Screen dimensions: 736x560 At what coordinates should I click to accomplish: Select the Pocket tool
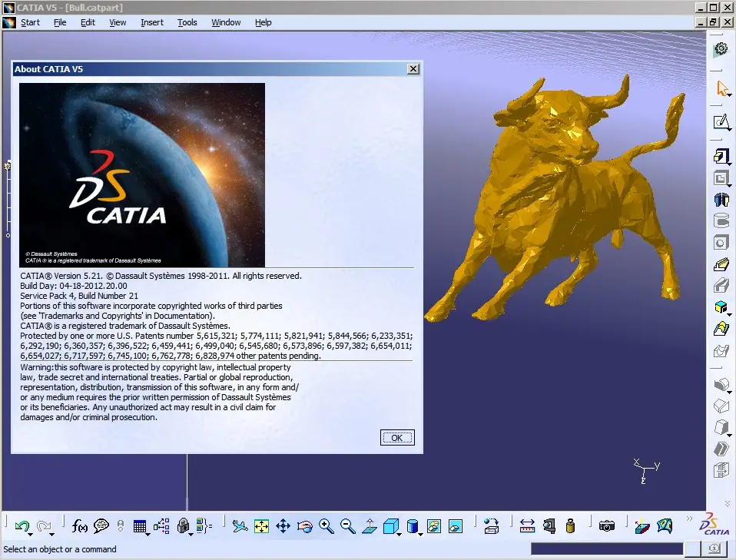721,178
